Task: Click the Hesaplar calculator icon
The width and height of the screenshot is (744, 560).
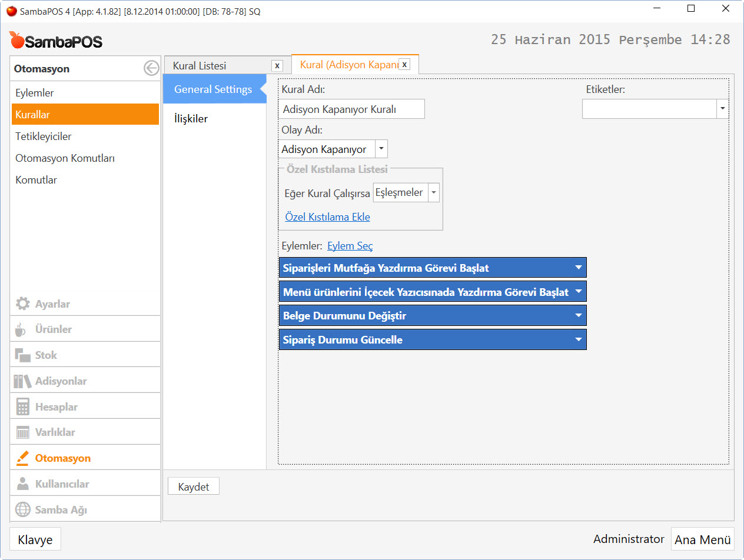Action: click(22, 407)
